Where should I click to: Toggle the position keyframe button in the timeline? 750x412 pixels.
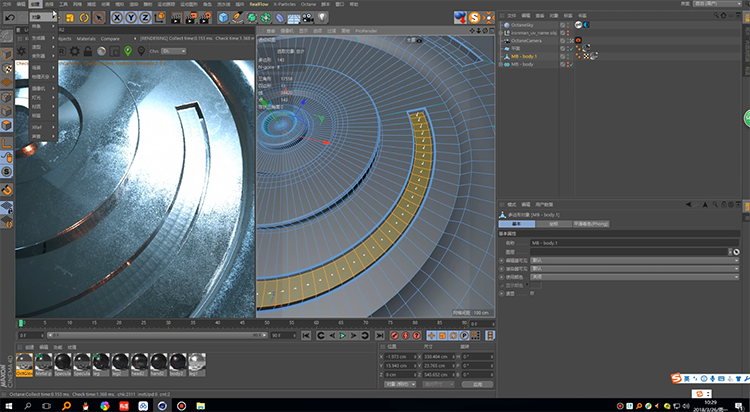point(431,335)
